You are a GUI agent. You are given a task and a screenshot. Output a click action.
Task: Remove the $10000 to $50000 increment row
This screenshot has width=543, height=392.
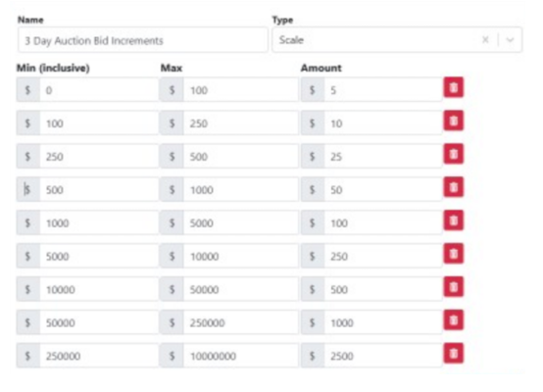[453, 287]
